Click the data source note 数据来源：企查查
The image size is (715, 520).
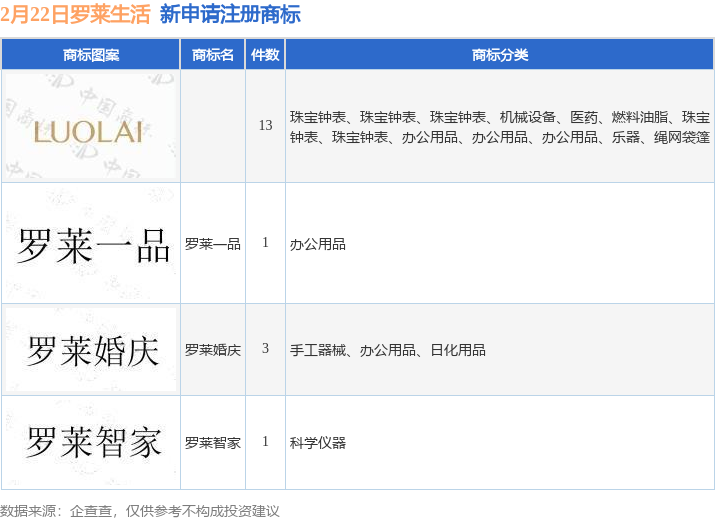pyautogui.click(x=57, y=511)
